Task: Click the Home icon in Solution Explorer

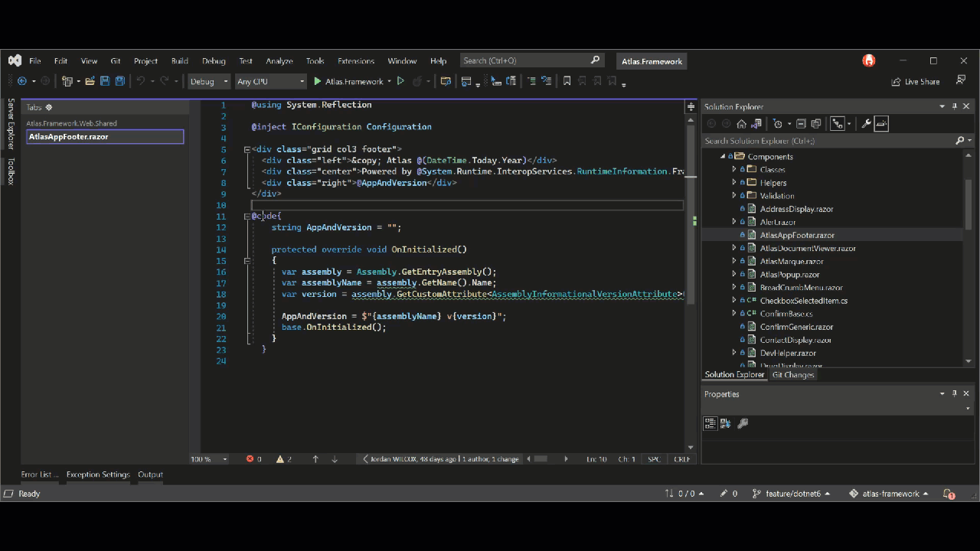Action: [741, 124]
